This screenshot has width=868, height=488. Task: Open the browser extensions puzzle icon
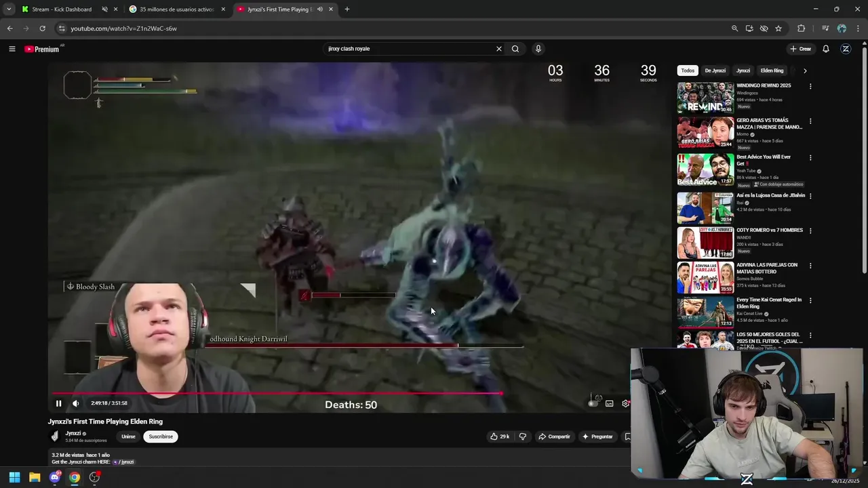801,28
